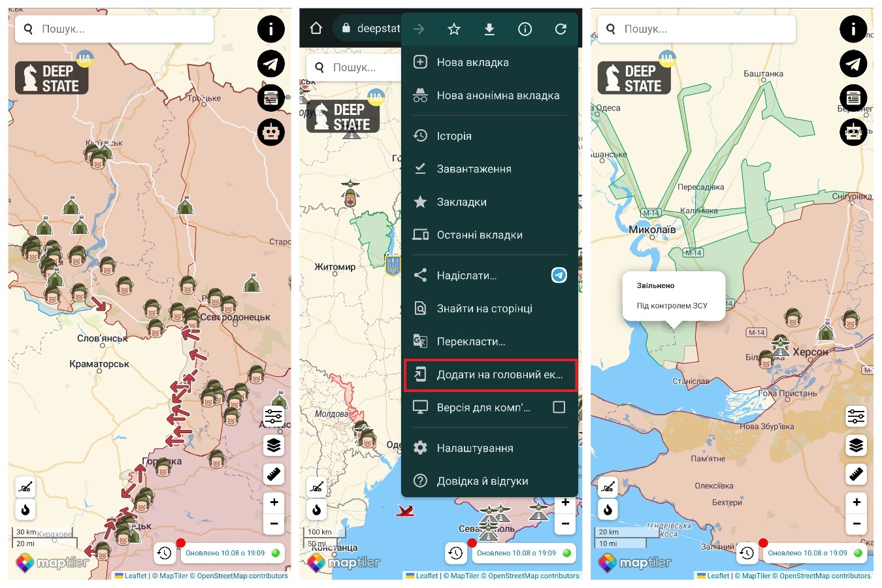The height and width of the screenshot is (588, 882).
Task: Select 'Перекласти…' menu item
Action: tap(490, 342)
